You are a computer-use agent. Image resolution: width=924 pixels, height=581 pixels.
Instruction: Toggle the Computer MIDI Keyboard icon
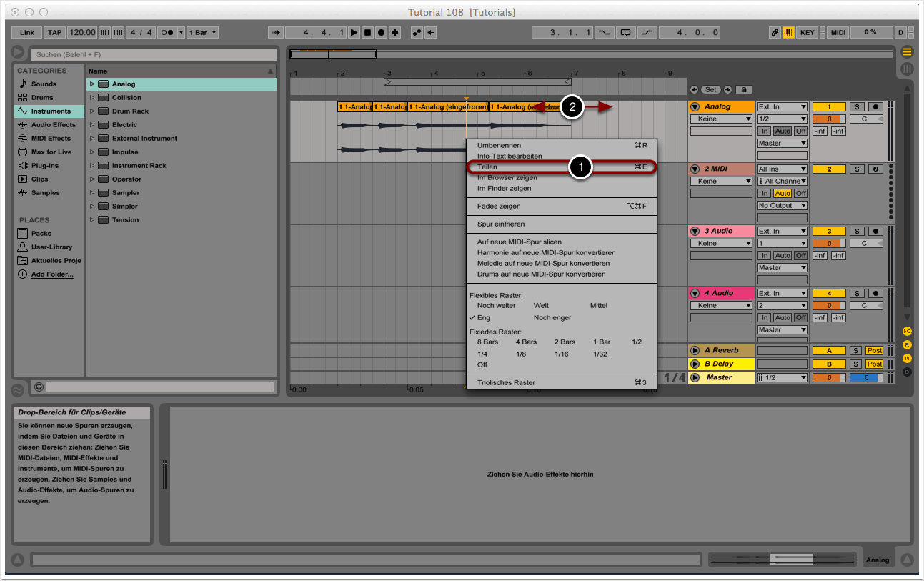(789, 33)
